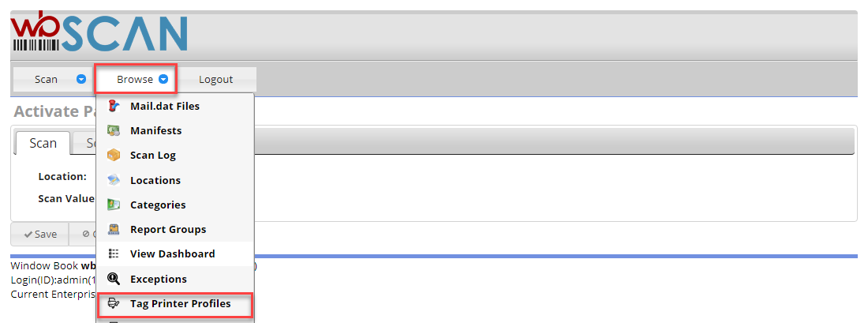This screenshot has width=868, height=323.
Task: Click the Exceptions magnifier icon
Action: (x=114, y=279)
